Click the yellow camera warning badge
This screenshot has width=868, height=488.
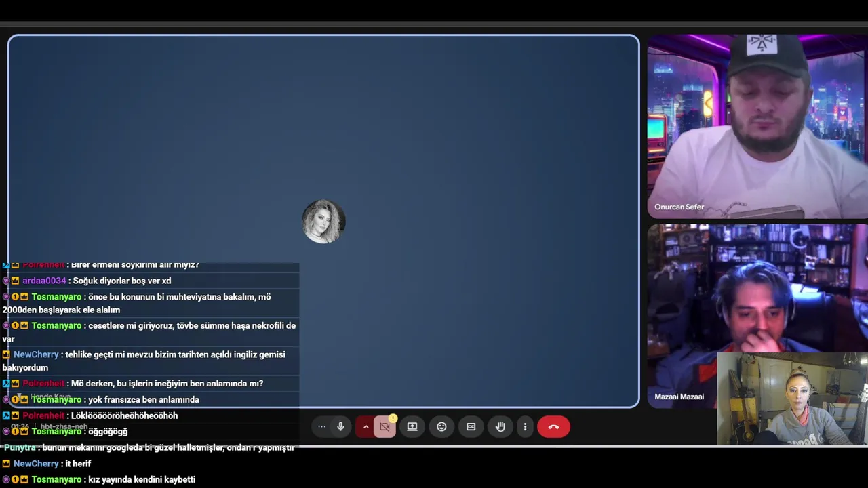point(393,418)
